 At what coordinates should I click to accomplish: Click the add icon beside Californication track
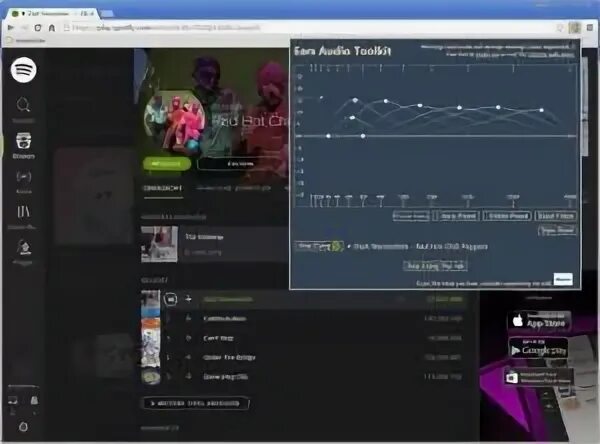tap(188, 318)
